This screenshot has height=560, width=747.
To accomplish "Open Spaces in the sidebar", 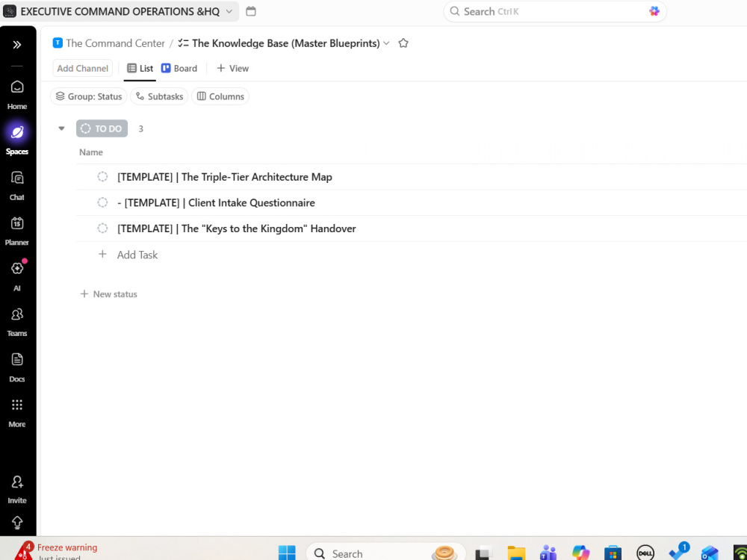I will point(17,140).
